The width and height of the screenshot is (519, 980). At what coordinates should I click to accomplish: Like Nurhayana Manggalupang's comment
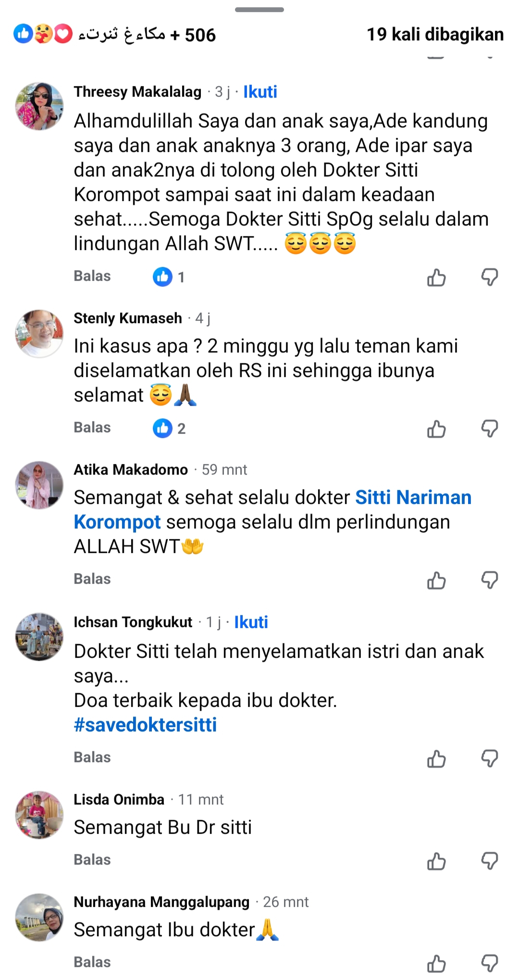[436, 963]
